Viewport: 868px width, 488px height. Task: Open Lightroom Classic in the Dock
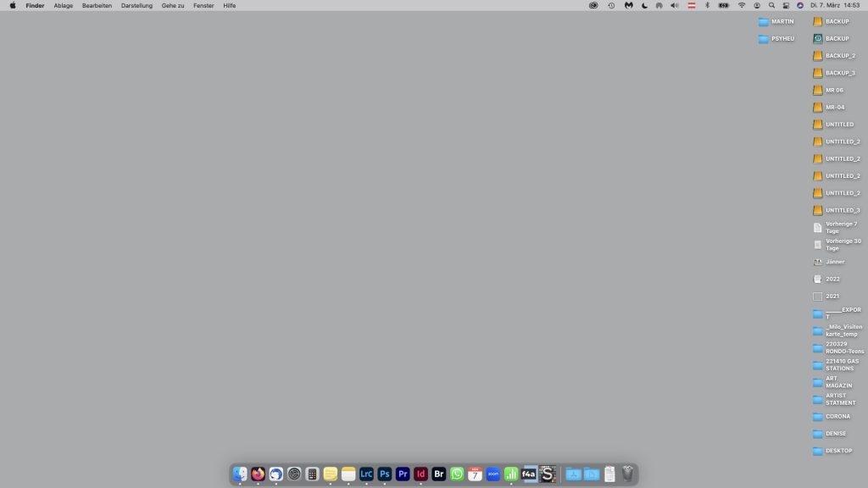[x=366, y=474]
